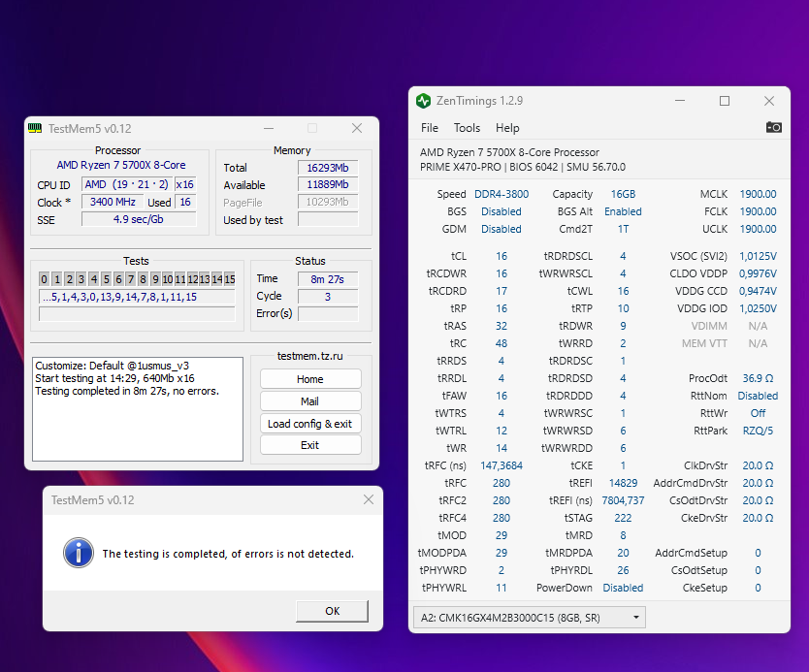The width and height of the screenshot is (809, 672).
Task: Click the empty Error(s) field
Action: click(x=328, y=313)
